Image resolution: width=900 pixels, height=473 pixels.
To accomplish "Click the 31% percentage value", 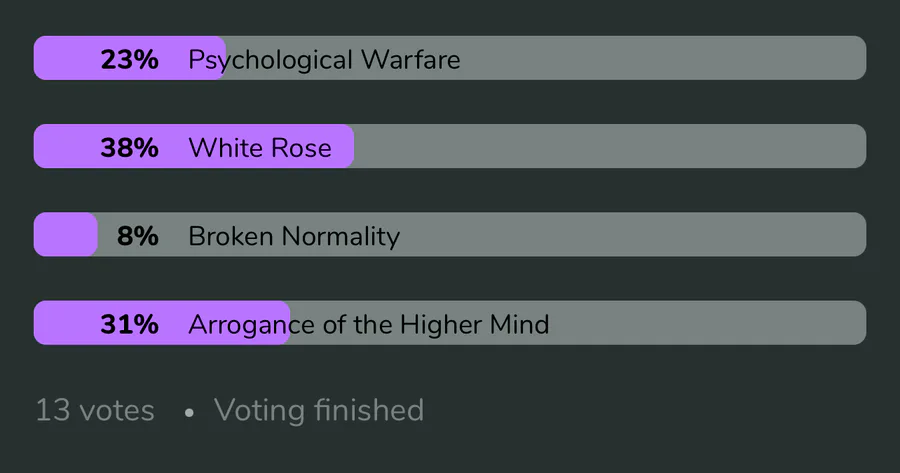I will click(129, 324).
